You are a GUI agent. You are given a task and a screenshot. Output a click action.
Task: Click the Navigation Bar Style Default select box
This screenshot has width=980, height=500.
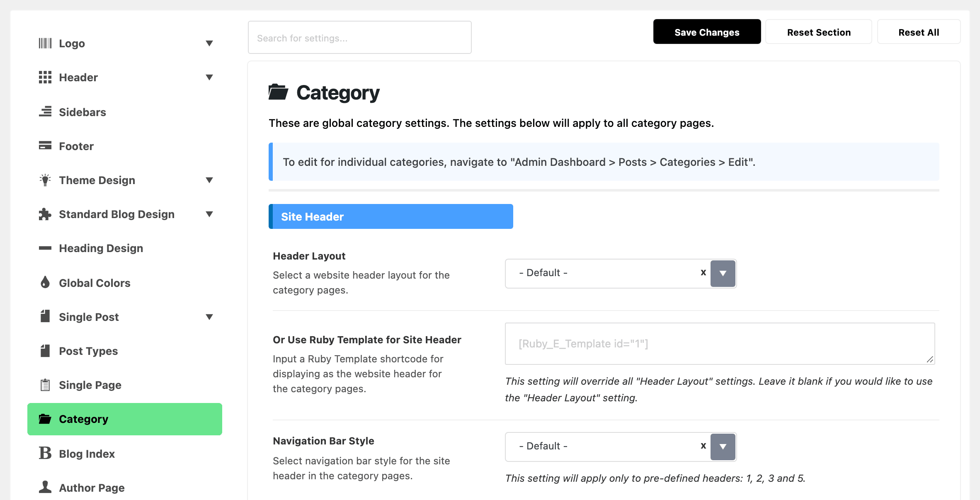[x=621, y=447]
